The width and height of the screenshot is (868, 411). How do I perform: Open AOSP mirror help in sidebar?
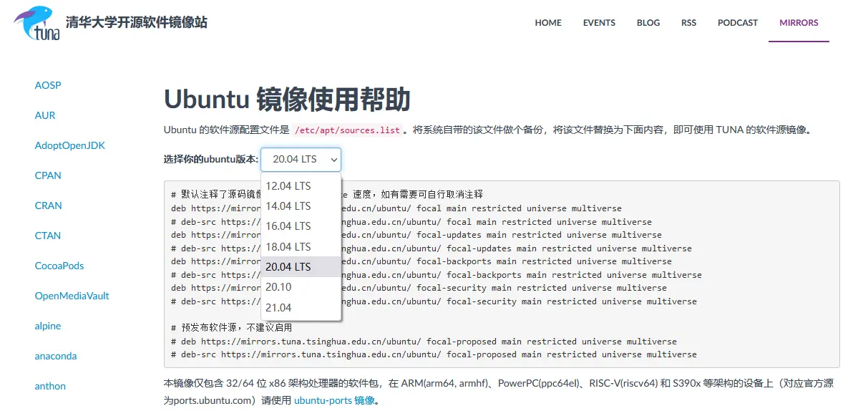click(48, 85)
